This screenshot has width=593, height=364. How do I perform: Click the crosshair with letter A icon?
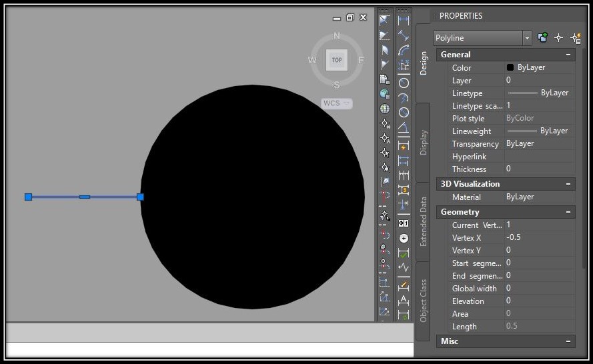point(385,139)
